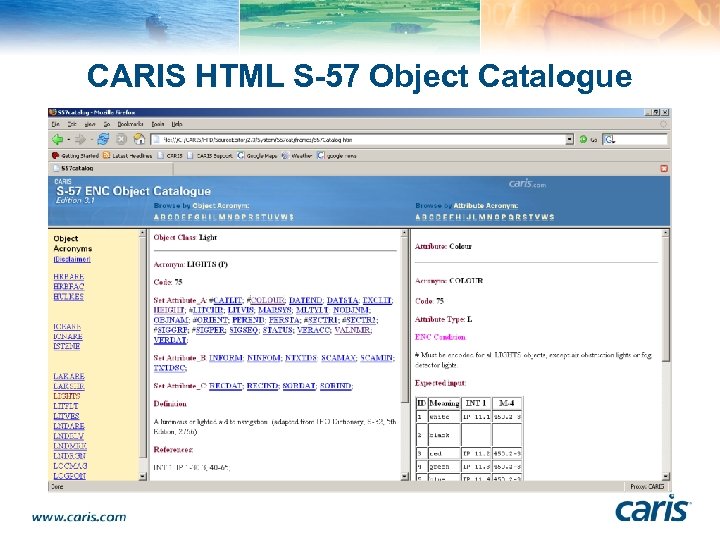The height and width of the screenshot is (540, 720).
Task: Open the View menu
Action: 90,124
